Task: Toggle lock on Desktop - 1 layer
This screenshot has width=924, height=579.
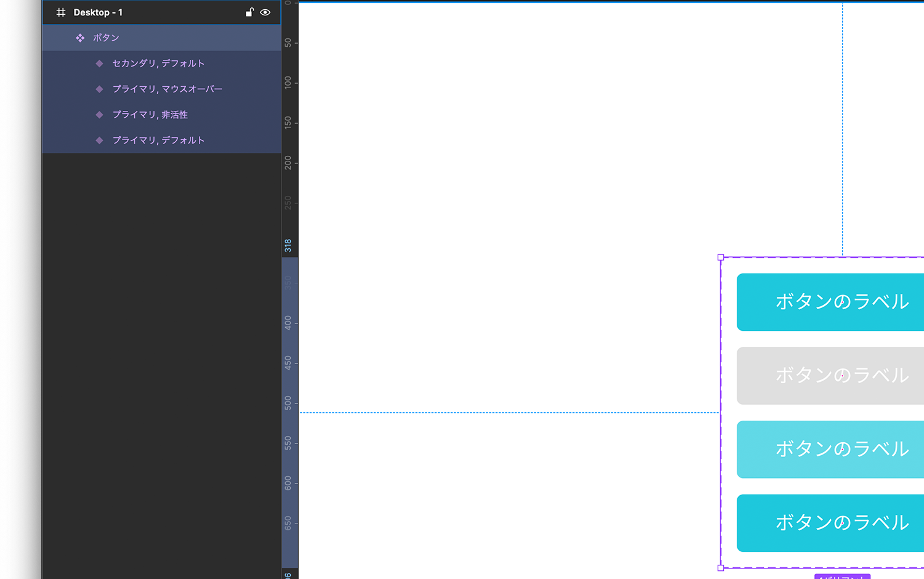Action: point(249,12)
